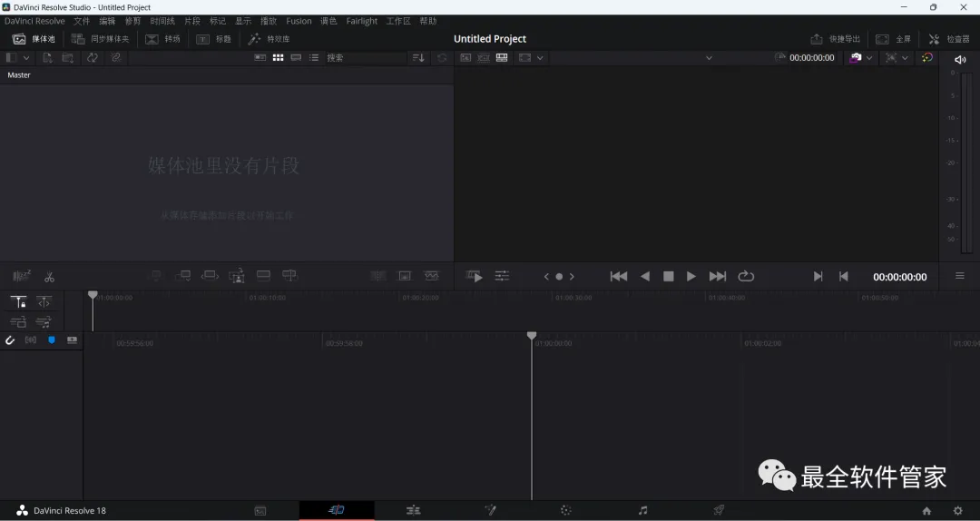980x521 pixels.
Task: Jump to next clip with skip-forward button
Action: tap(718, 277)
